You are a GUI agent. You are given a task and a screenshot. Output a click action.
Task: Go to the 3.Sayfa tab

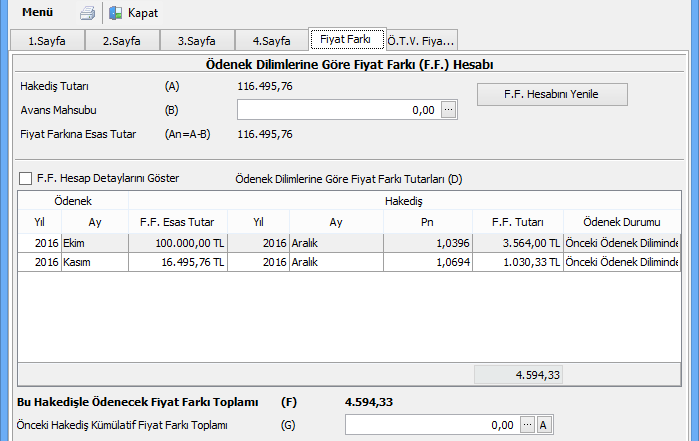(197, 41)
